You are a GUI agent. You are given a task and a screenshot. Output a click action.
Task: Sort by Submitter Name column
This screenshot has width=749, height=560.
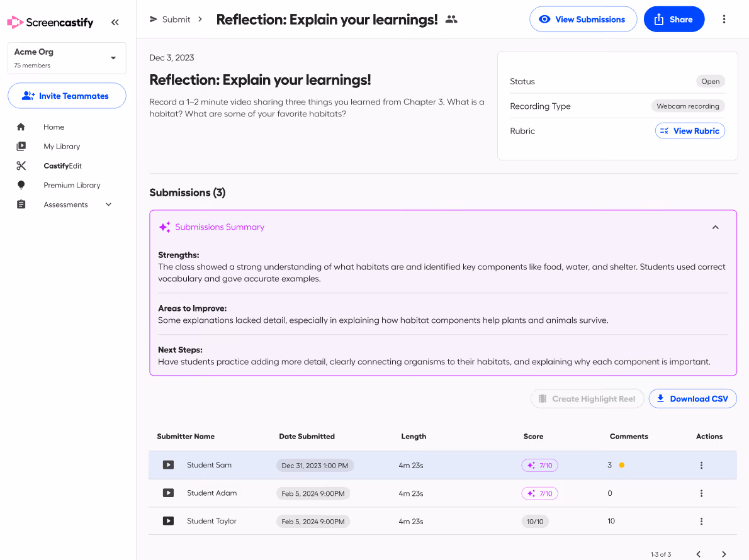coord(186,436)
